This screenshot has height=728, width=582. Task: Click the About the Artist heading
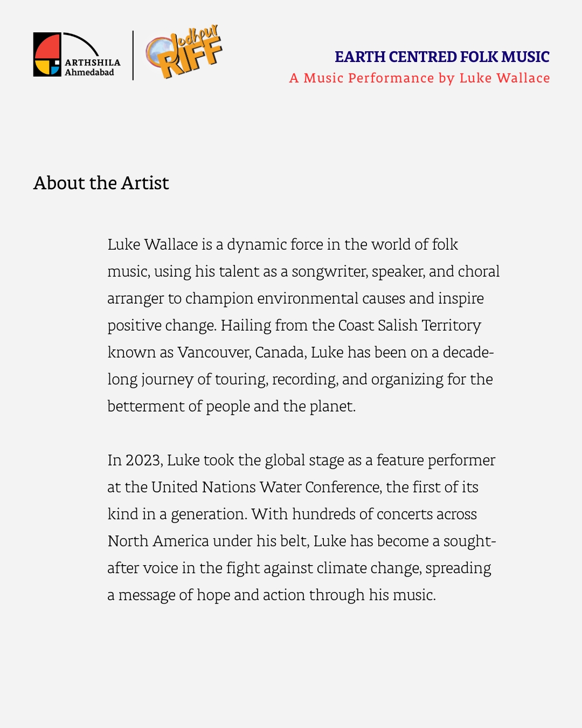tap(101, 183)
